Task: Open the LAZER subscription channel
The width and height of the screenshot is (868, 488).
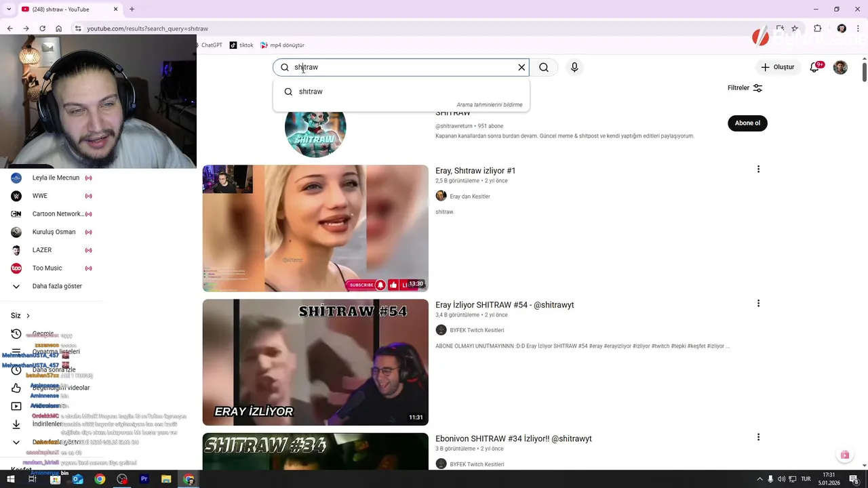Action: click(x=52, y=250)
